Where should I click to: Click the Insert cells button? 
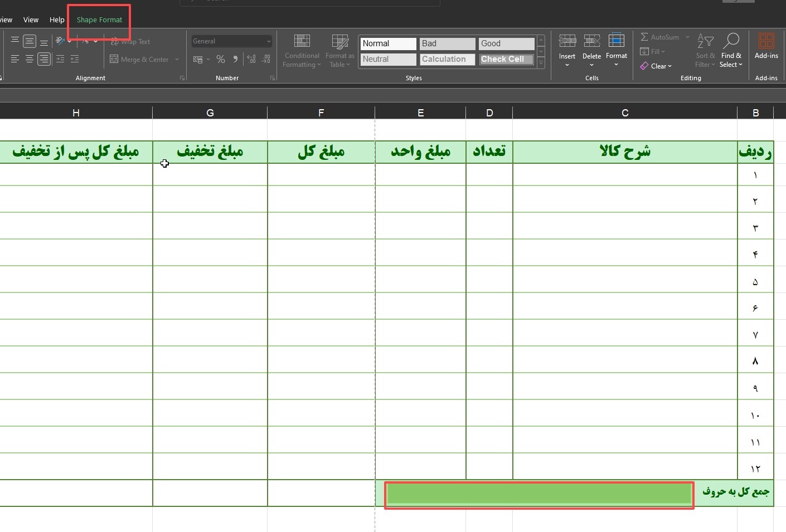coord(567,51)
